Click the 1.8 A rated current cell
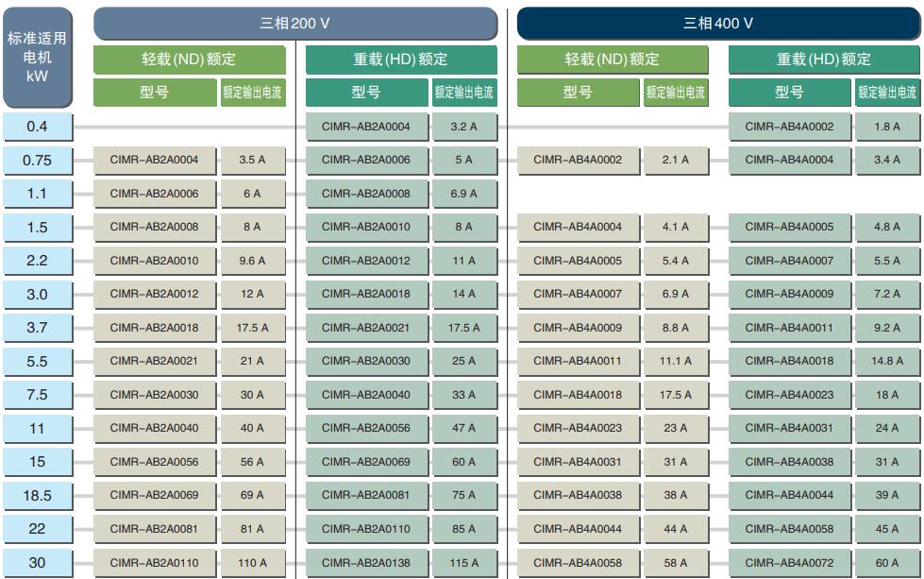 pos(887,127)
